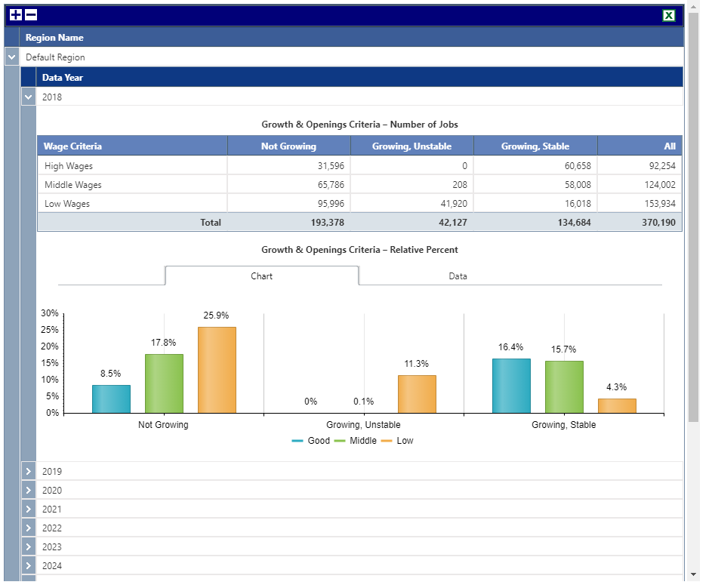Expand the 2024 data year row
Screen dimensions: 715x588
click(x=28, y=565)
